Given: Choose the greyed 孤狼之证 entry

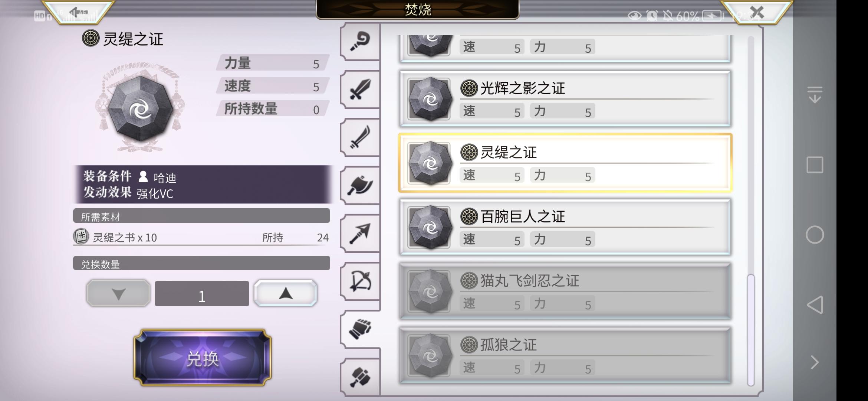Looking at the screenshot, I should click(x=565, y=356).
